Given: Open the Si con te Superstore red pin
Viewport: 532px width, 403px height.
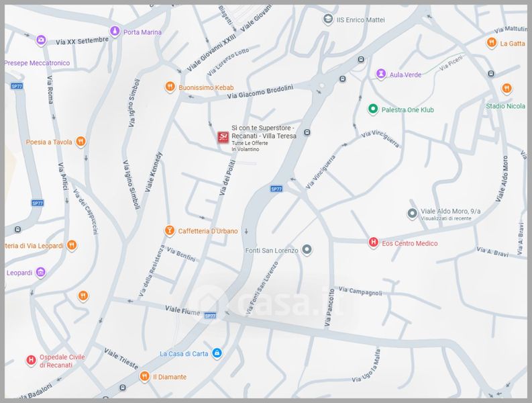Looking at the screenshot, I should click(223, 137).
